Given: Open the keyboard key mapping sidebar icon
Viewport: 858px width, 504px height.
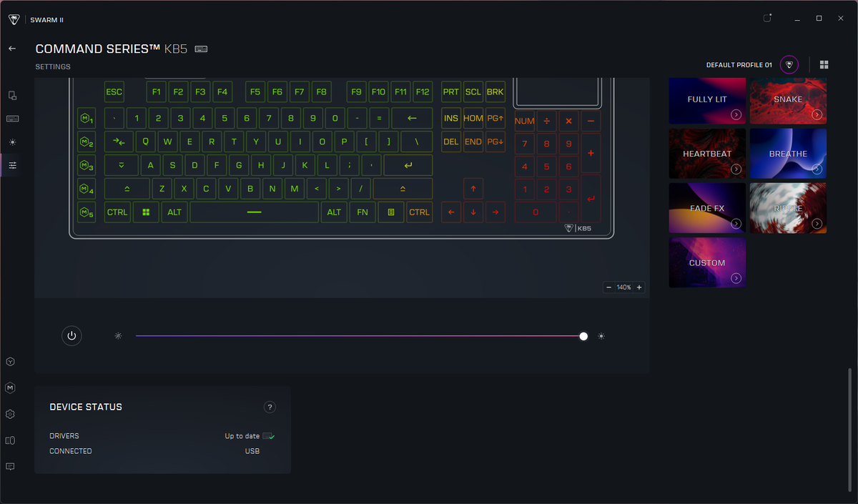Looking at the screenshot, I should pyautogui.click(x=12, y=119).
